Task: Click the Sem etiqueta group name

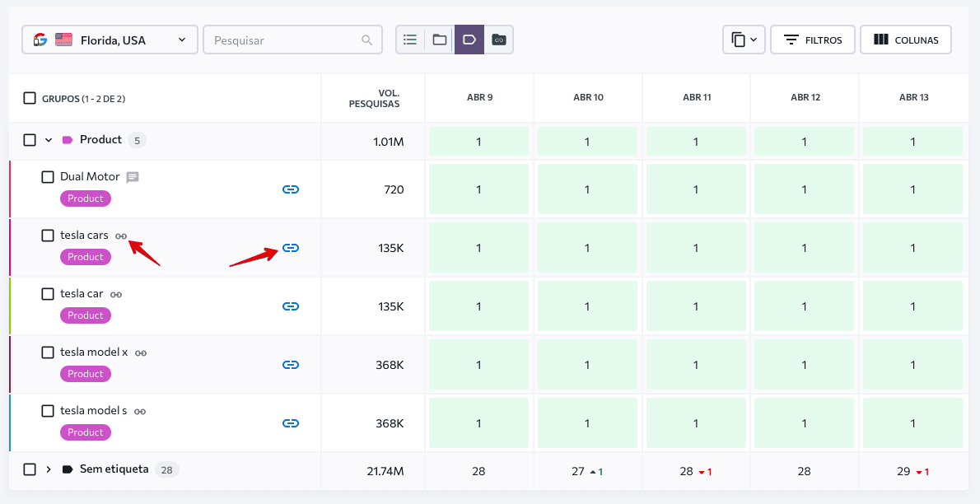Action: point(114,469)
